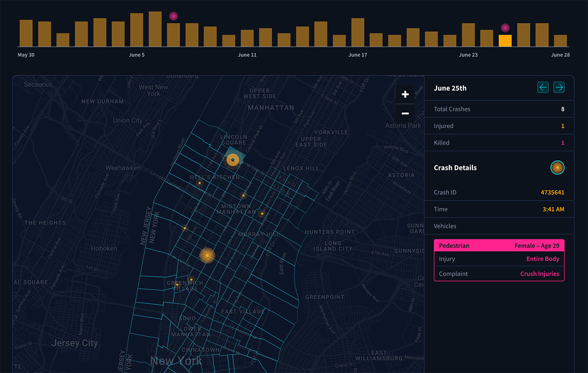Select the large crash marker near Lincoln Square
The width and height of the screenshot is (588, 373).
233,160
